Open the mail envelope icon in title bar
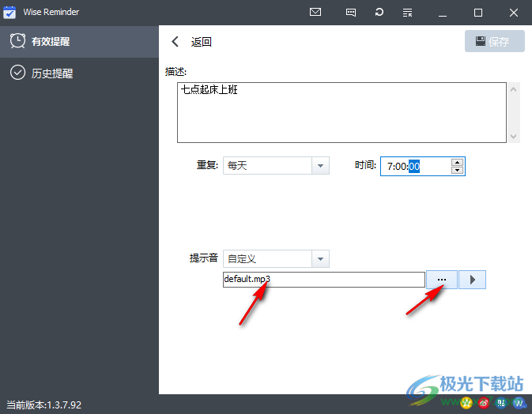This screenshot has height=414, width=532. tap(315, 12)
